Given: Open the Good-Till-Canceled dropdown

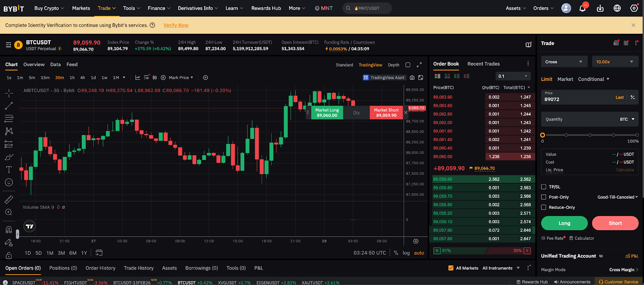Looking at the screenshot, I should point(617,197).
